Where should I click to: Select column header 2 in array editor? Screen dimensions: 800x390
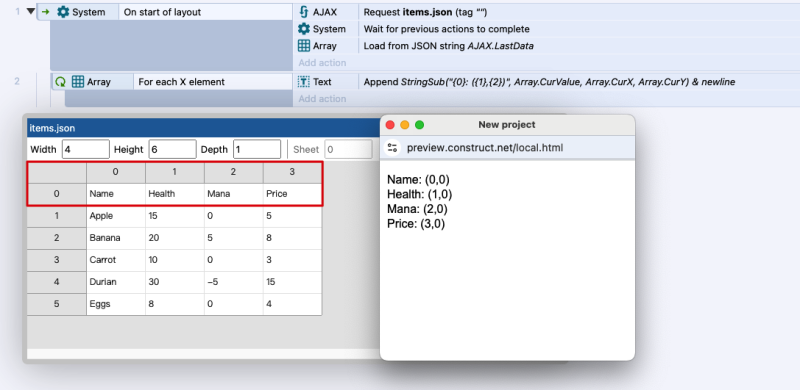pos(233,172)
